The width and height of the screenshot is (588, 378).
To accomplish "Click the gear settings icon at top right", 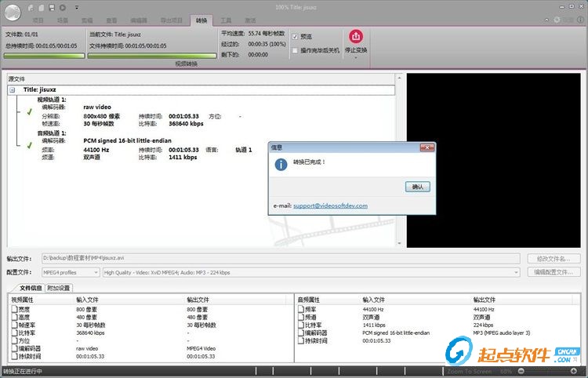I will (557, 20).
